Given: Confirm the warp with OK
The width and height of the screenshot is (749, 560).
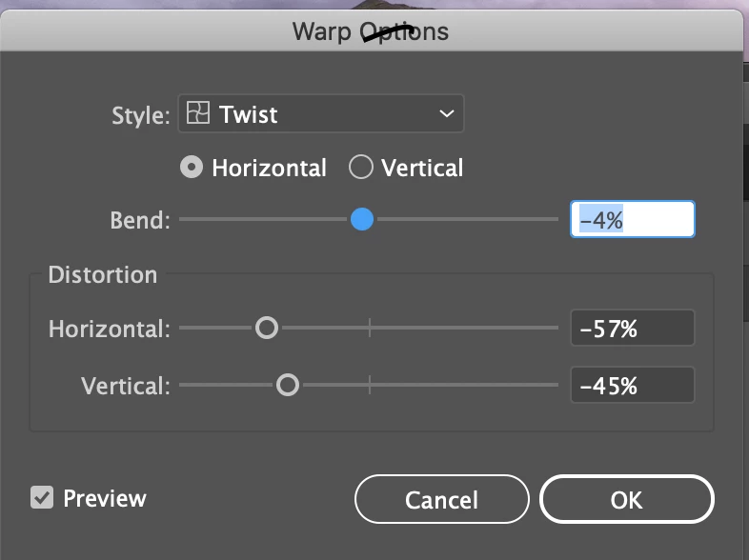Looking at the screenshot, I should 626,500.
